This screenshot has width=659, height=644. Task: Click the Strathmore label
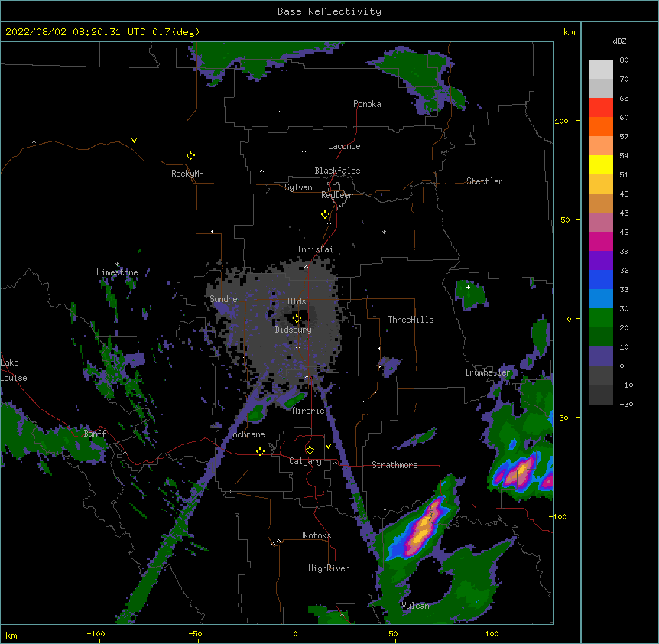point(394,465)
